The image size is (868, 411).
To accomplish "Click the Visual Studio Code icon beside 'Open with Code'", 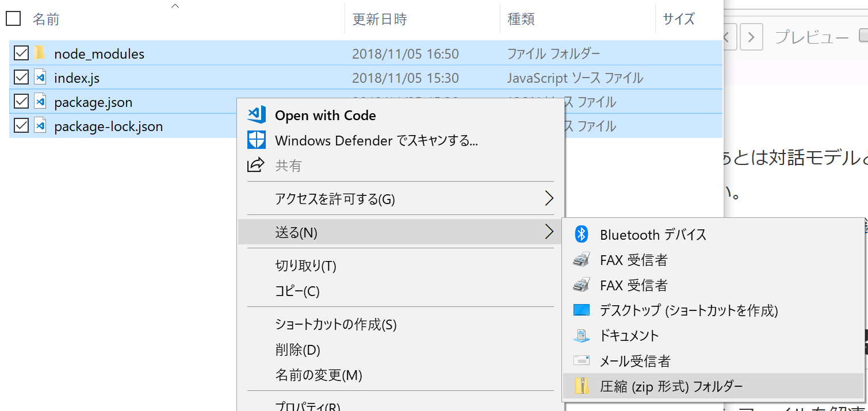I will [257, 115].
